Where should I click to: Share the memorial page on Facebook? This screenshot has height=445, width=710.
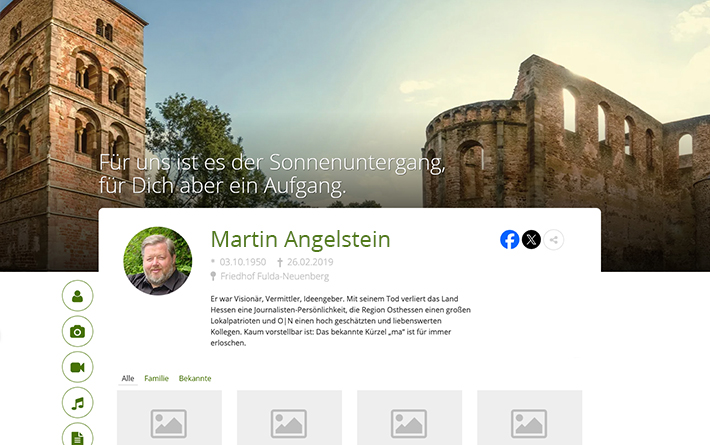click(x=510, y=240)
